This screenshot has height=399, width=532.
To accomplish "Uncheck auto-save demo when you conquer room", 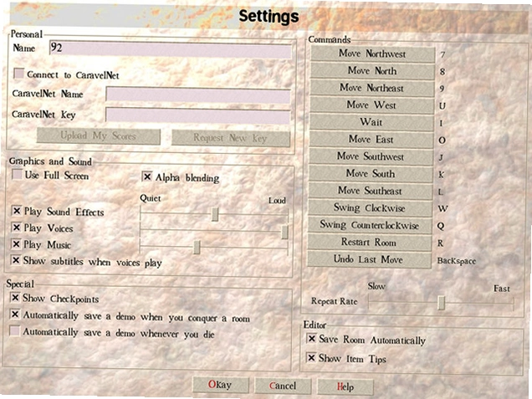I will click(x=15, y=315).
